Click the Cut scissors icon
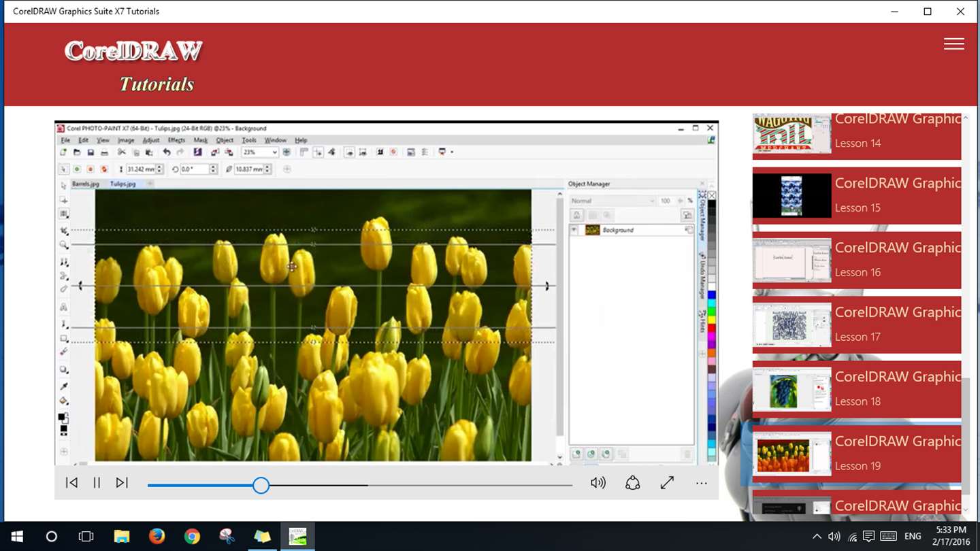The image size is (980, 551). pyautogui.click(x=122, y=152)
